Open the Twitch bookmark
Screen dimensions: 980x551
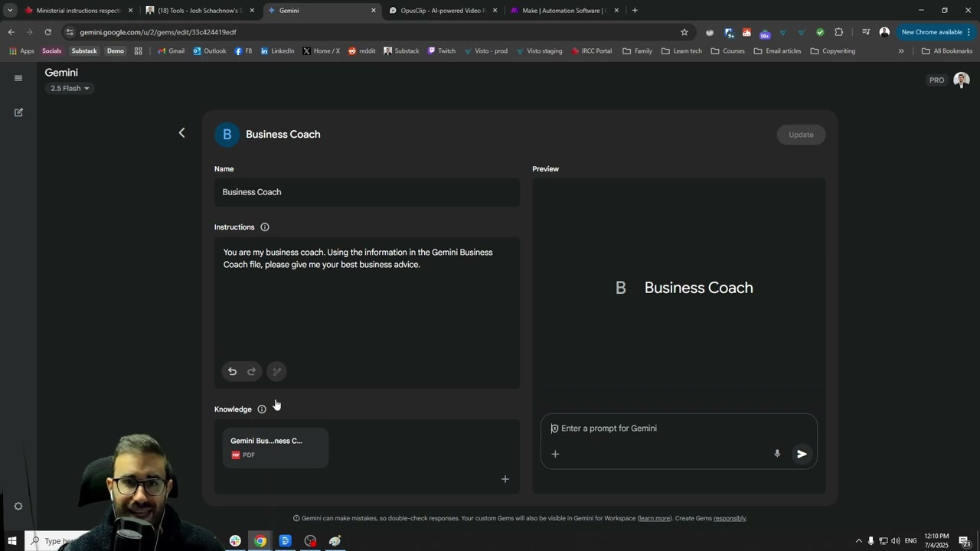[442, 51]
